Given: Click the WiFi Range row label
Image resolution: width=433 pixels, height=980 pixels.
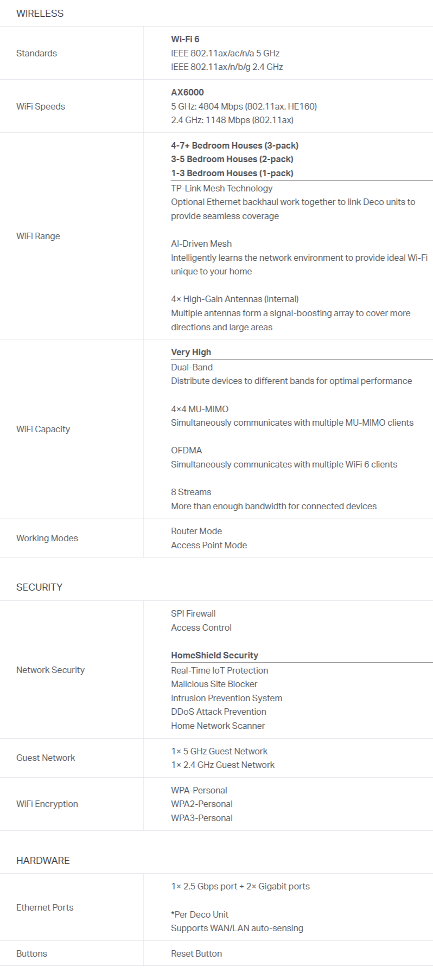Looking at the screenshot, I should (38, 236).
